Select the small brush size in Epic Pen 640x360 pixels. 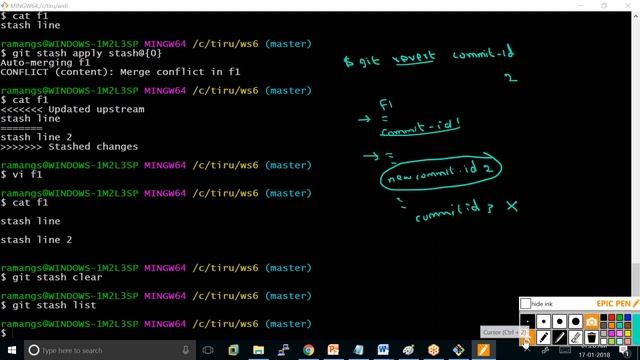point(544,321)
